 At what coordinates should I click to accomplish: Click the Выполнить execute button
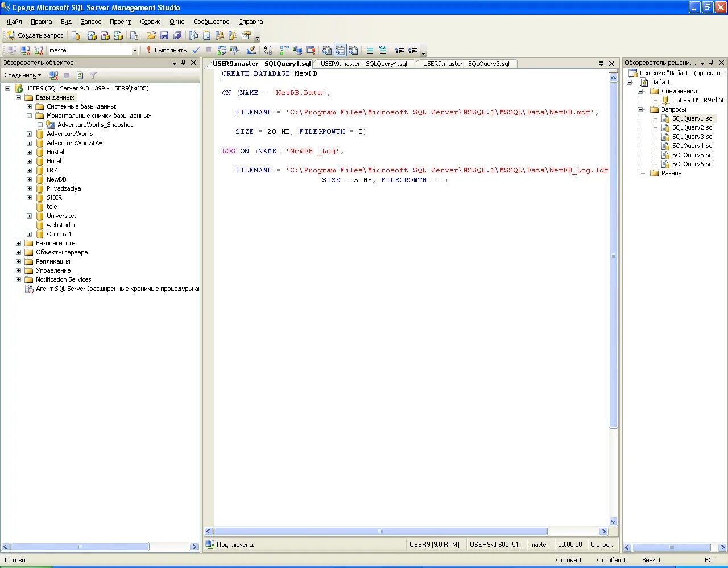pyautogui.click(x=166, y=50)
